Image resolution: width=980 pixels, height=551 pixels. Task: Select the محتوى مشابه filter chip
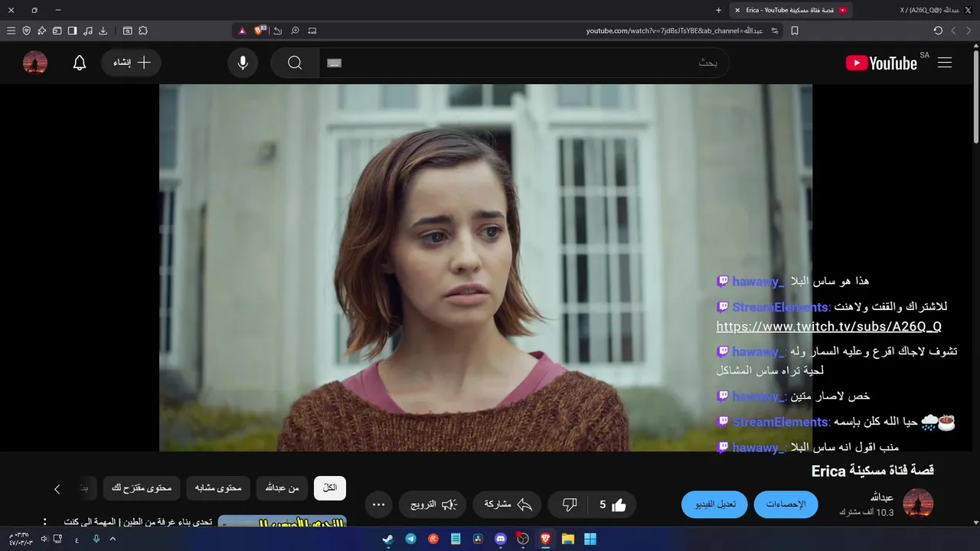click(218, 488)
